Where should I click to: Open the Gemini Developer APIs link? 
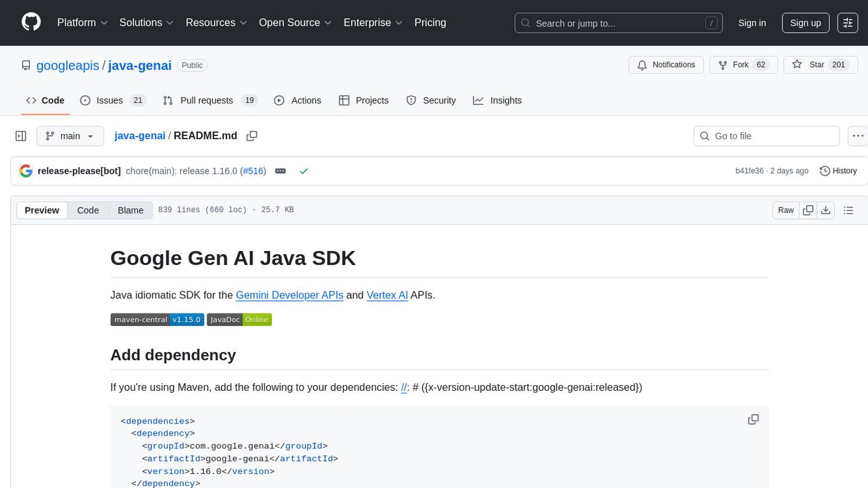tap(290, 295)
